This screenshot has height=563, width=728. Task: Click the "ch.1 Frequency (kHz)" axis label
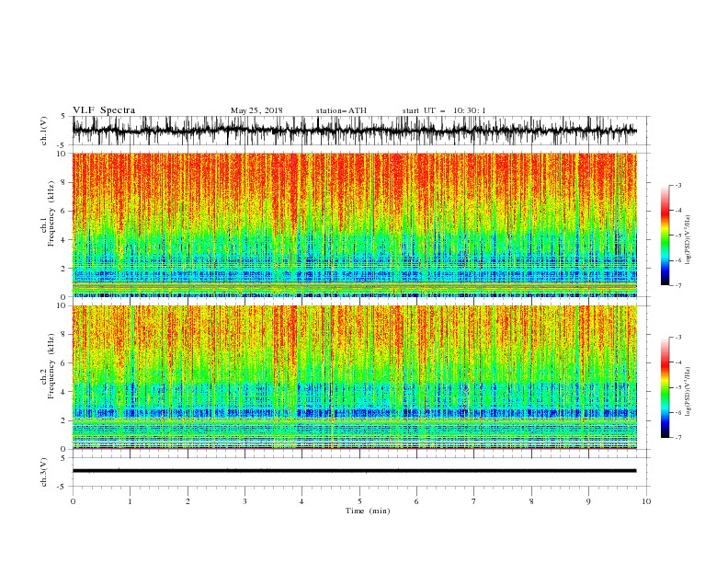coord(48,213)
